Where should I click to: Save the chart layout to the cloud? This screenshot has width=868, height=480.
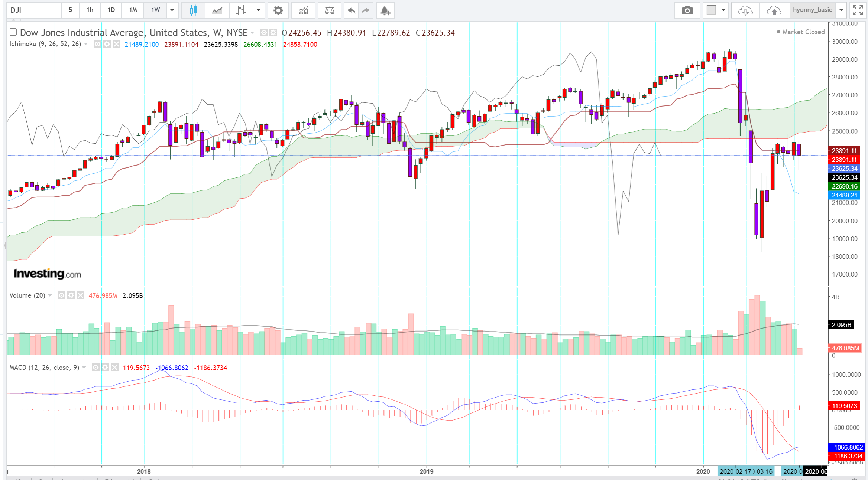coord(774,10)
